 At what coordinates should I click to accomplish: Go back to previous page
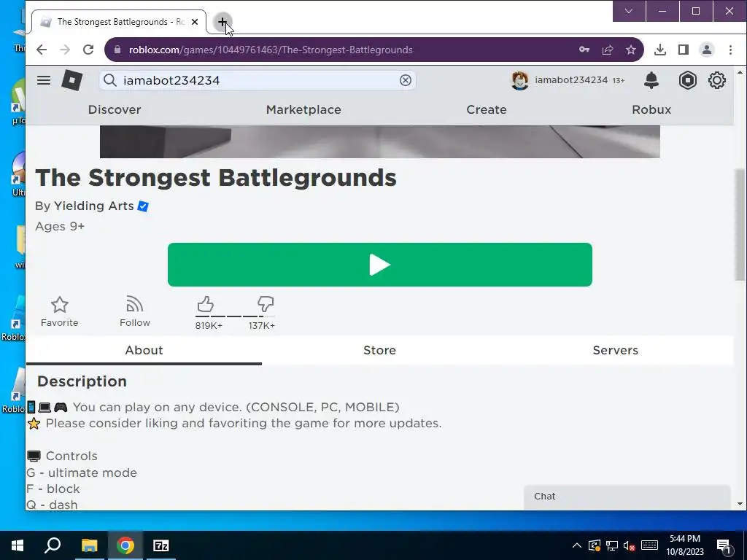click(x=42, y=50)
